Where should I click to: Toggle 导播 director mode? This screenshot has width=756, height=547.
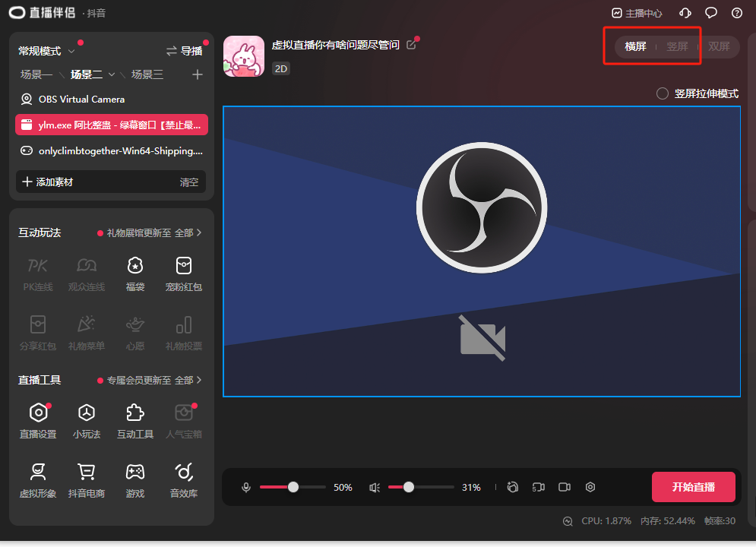point(184,51)
